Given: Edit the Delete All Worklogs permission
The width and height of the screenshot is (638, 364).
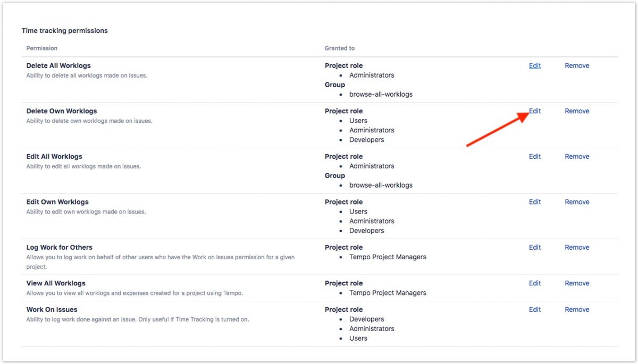Looking at the screenshot, I should tap(534, 66).
